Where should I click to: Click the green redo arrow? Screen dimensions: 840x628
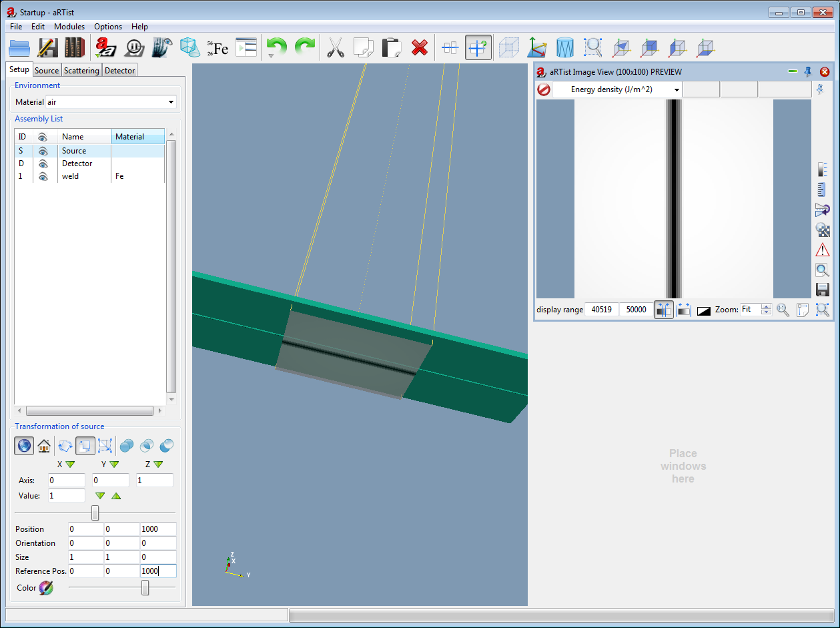pyautogui.click(x=304, y=47)
